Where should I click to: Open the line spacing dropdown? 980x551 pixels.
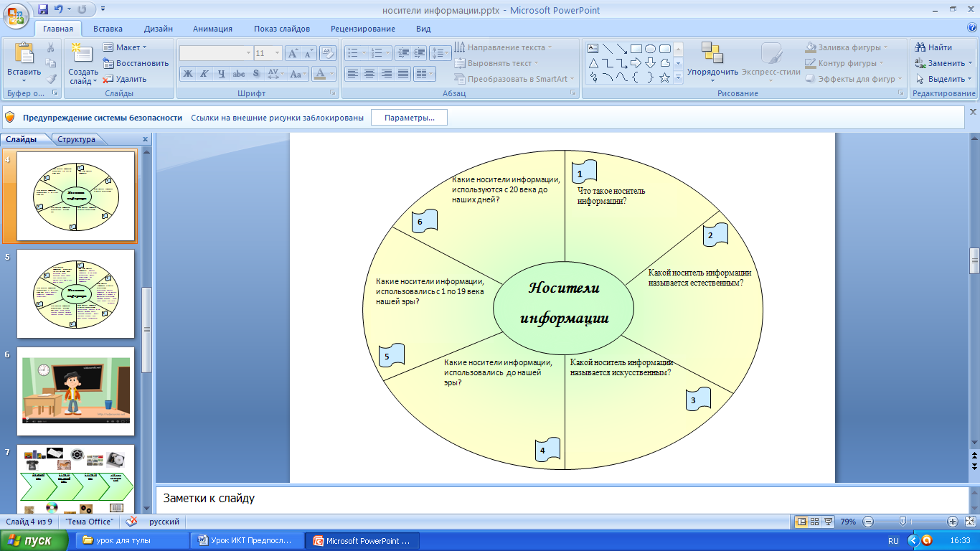440,53
